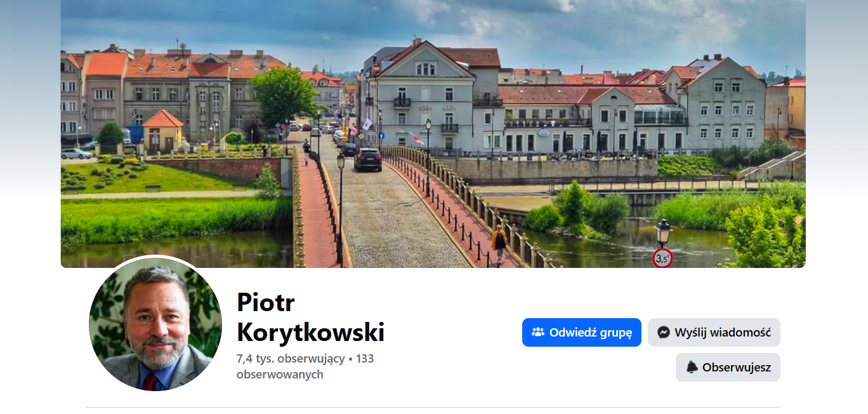Click the Piotr Korytkowski profile name
868x414 pixels.
tap(310, 317)
